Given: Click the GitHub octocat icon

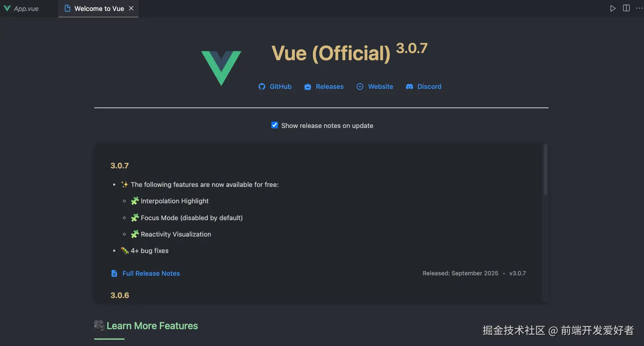Looking at the screenshot, I should (x=262, y=87).
